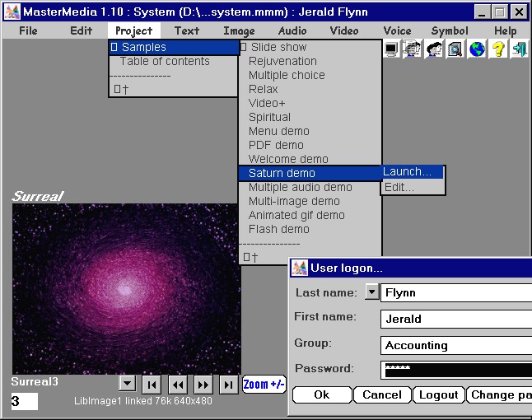Open the Voice menu

coord(397,30)
